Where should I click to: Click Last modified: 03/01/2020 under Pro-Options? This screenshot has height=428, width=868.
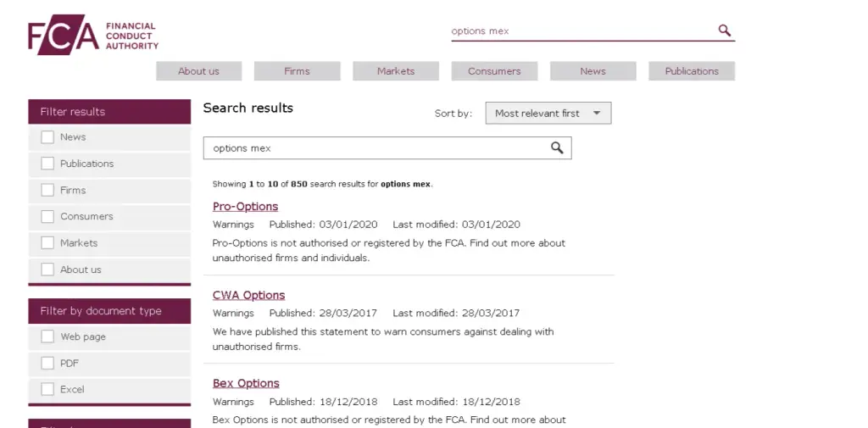456,225
